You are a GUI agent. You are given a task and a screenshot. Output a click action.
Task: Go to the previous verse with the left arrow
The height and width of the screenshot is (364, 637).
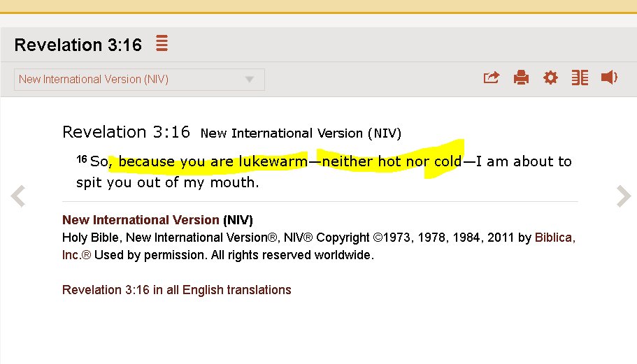pyautogui.click(x=18, y=196)
